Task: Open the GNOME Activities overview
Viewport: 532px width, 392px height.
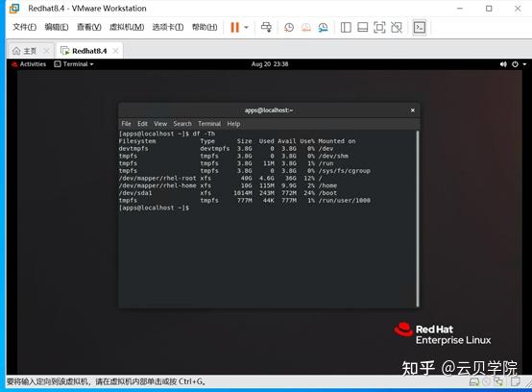Action: (29, 64)
